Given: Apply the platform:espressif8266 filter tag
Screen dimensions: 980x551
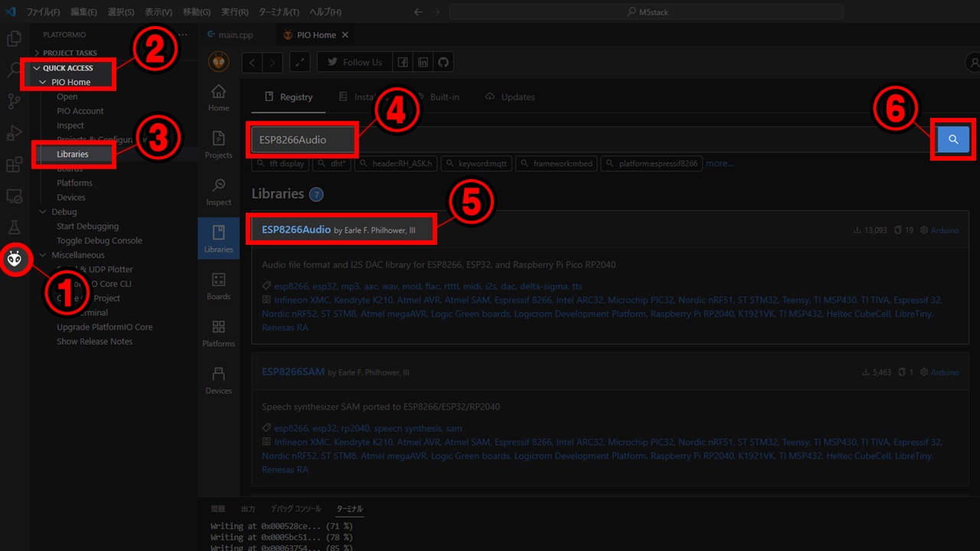Looking at the screenshot, I should coord(653,164).
